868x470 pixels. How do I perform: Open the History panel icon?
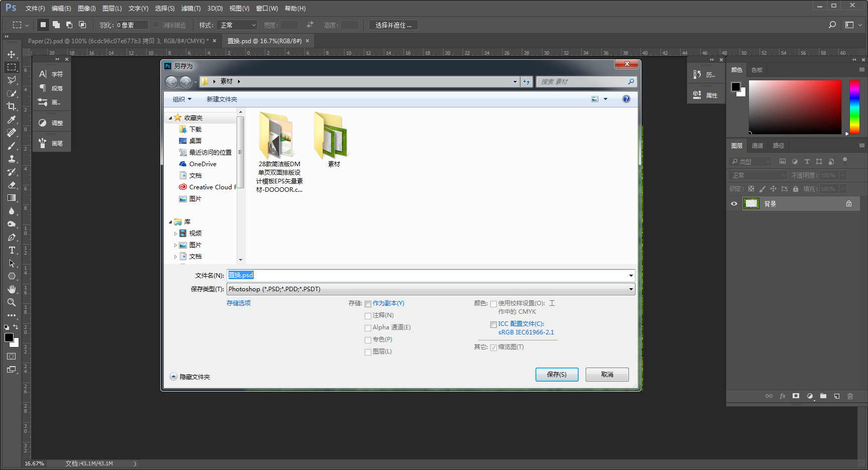pos(697,74)
